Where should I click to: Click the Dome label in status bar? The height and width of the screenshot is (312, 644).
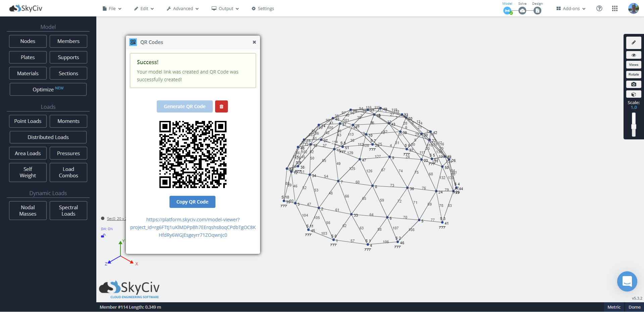634,307
